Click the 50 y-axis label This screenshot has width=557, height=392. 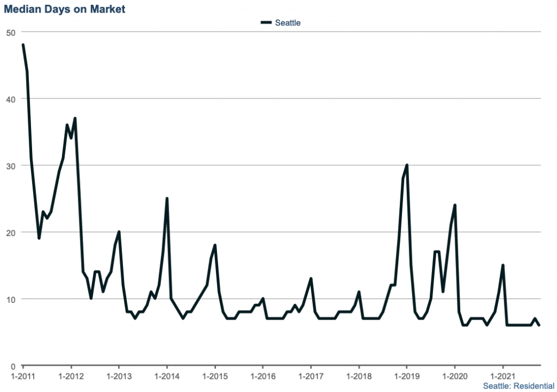coord(10,33)
